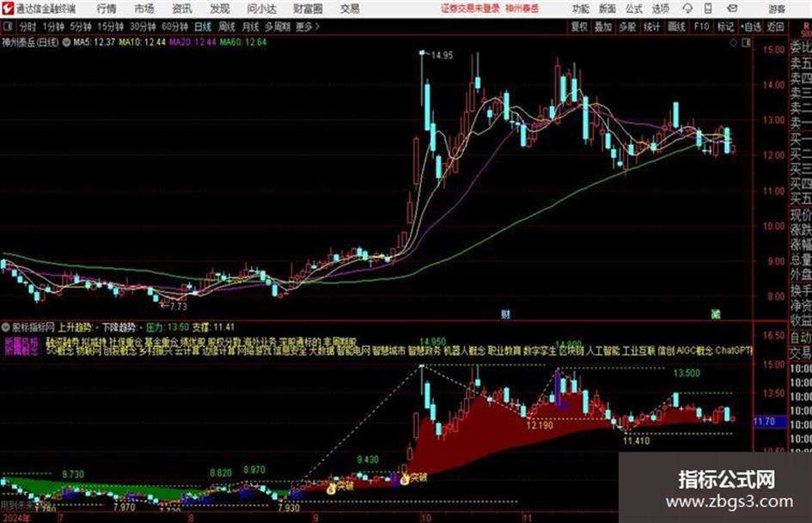The image size is (812, 523).
Task: Select the 周线 weekly period tab
Action: coord(227,27)
